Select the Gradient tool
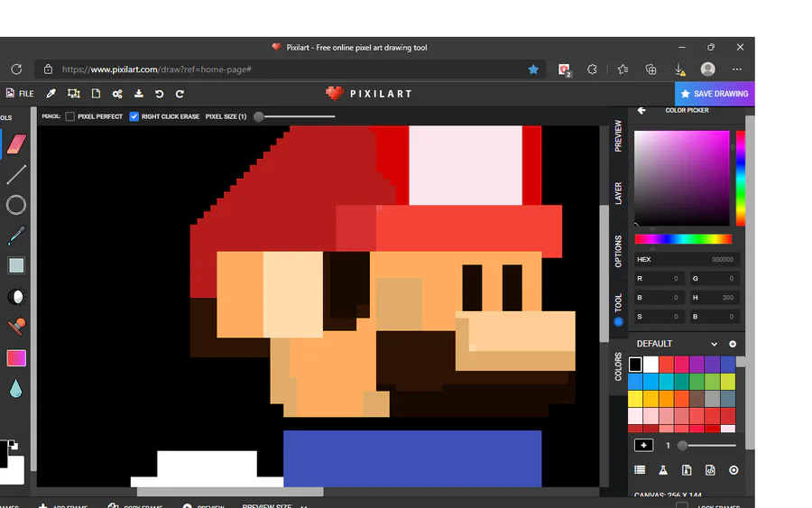This screenshot has width=812, height=508. [x=16, y=358]
